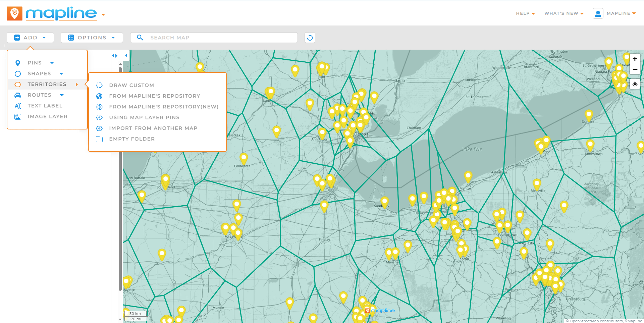Click the yellow pin near Ann Arbor
This screenshot has width=644, height=323.
322,133
